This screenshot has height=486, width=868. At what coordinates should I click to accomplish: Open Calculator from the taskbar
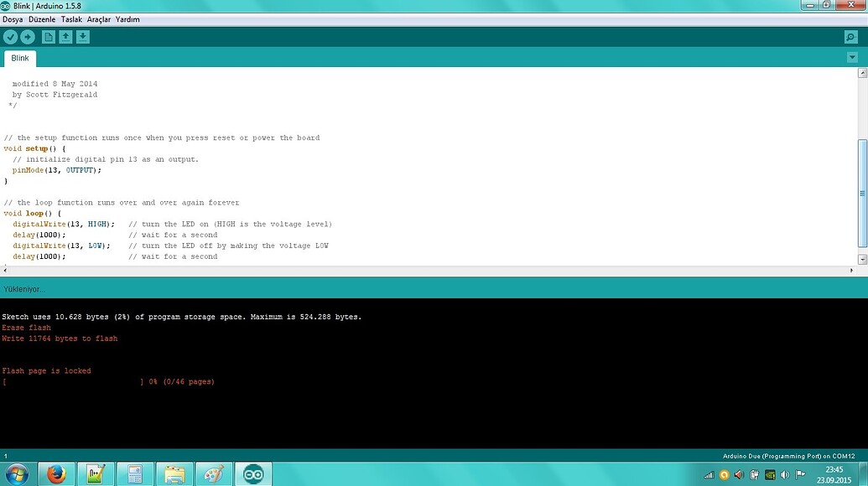coord(134,473)
